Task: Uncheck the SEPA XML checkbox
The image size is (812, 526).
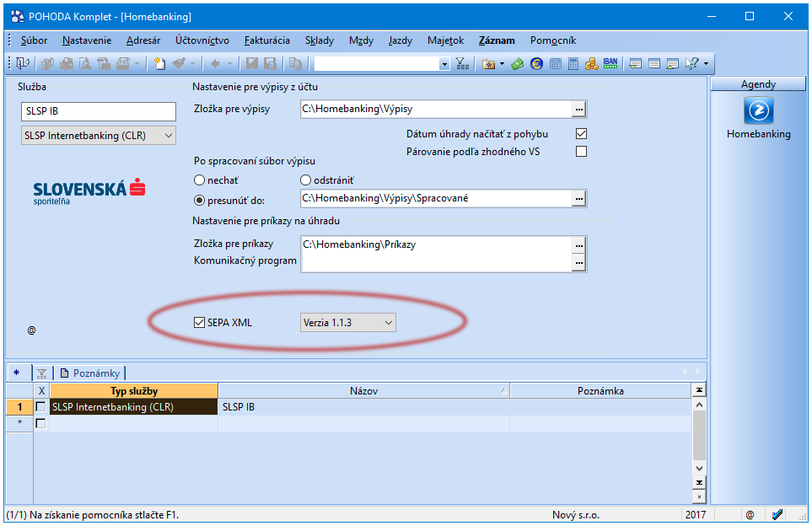Action: pos(199,323)
